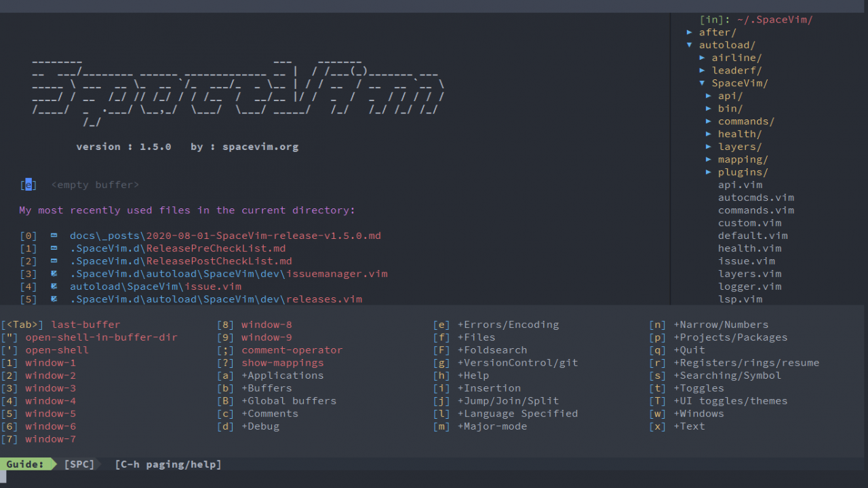
Task: Click file icon beside ReleasePostCheckList.md
Action: click(54, 261)
